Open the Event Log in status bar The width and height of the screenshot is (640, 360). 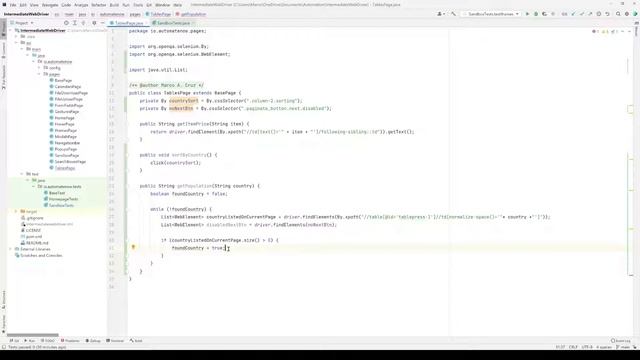coord(621,340)
